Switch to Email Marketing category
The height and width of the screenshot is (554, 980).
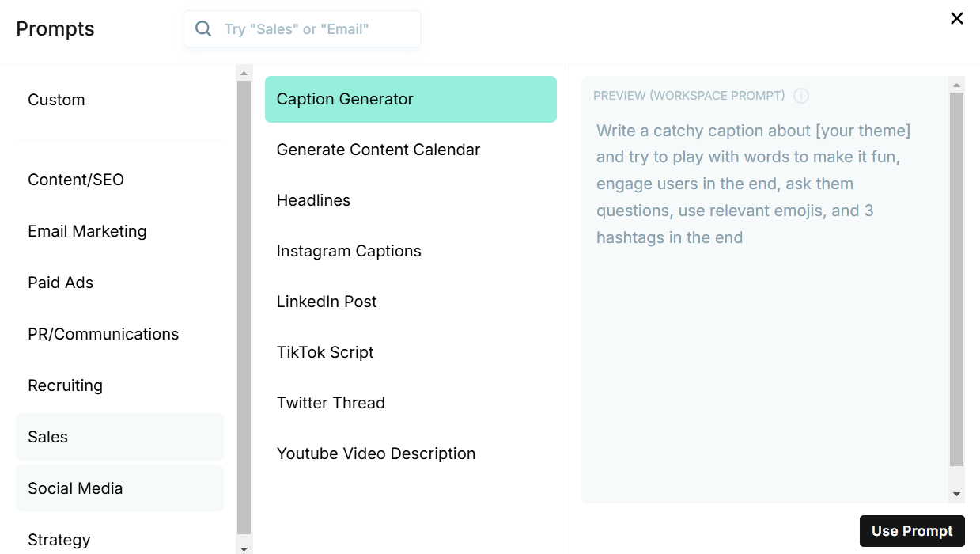pyautogui.click(x=87, y=231)
